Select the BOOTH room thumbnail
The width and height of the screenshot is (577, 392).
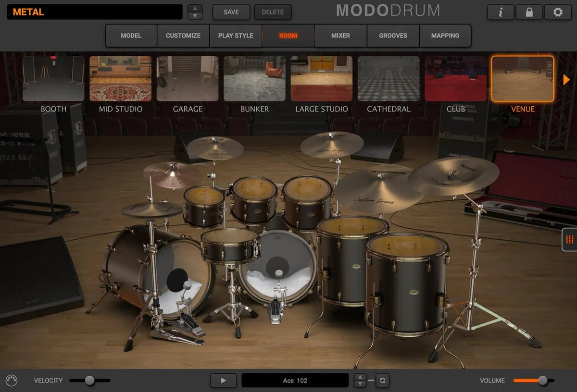(x=53, y=78)
